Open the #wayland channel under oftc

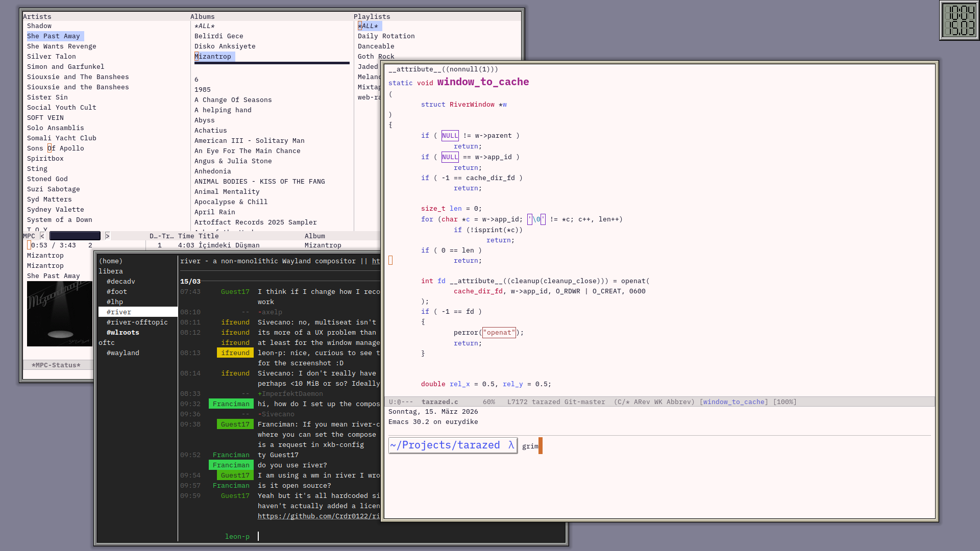122,353
